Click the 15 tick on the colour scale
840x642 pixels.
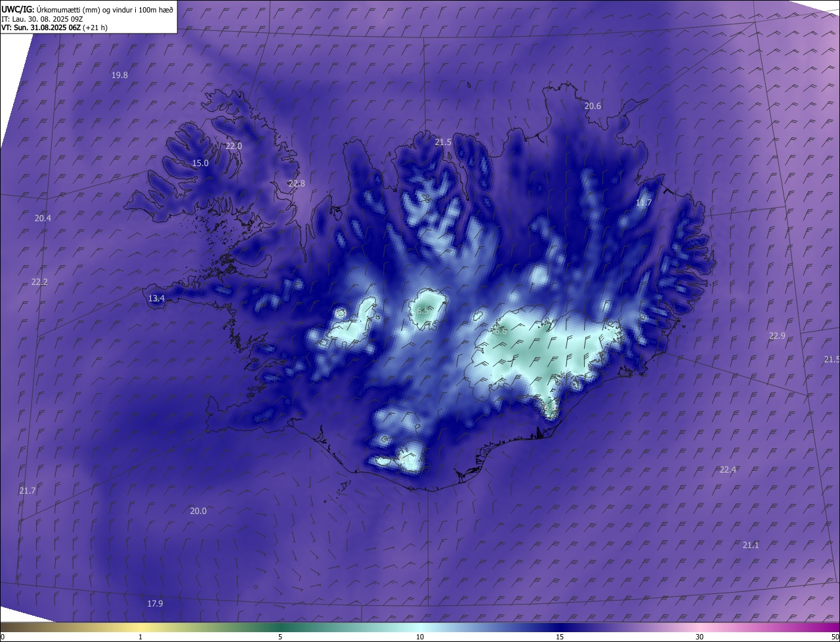click(x=560, y=637)
